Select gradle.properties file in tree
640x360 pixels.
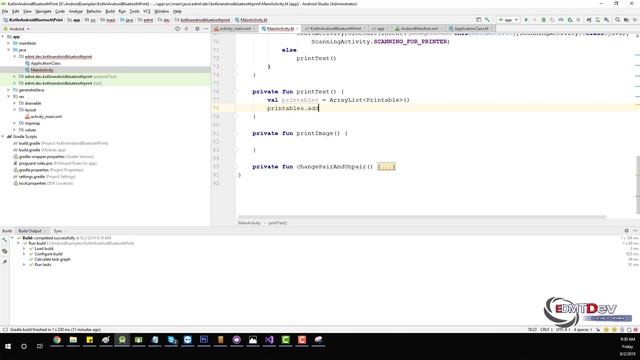pyautogui.click(x=33, y=170)
